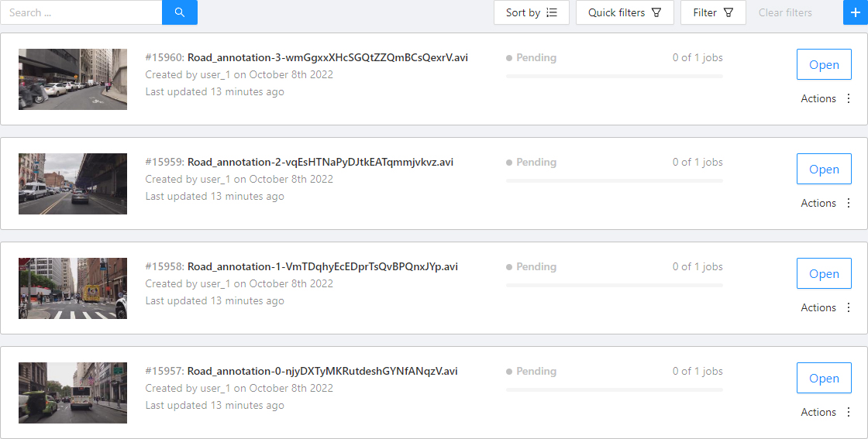Click thumbnail of Road_annotation-1 crosswalk task

(73, 288)
